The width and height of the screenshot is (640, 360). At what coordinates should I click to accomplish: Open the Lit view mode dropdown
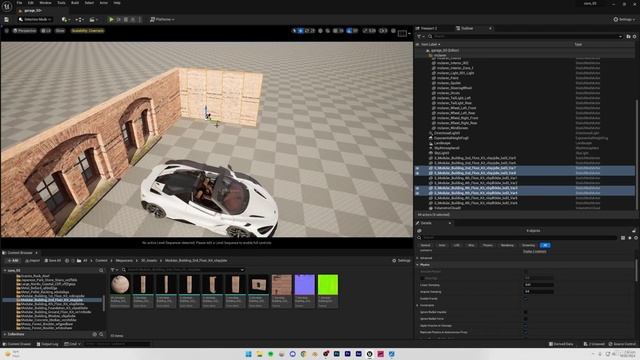(x=46, y=31)
